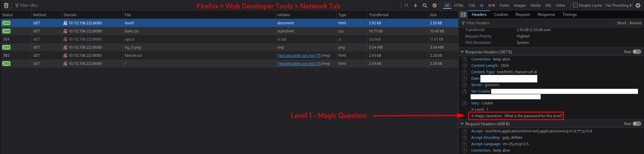Select the bg_l1.png request row
Screen dimensions: 644x154
pyautogui.click(x=168, y=47)
